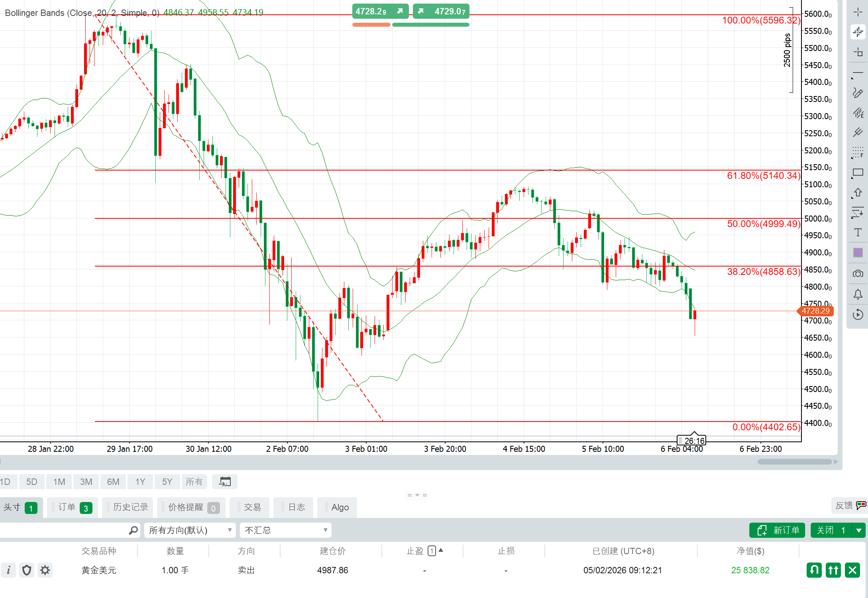This screenshot has width=868, height=598.
Task: Select the text annotation tool
Action: coord(858,232)
